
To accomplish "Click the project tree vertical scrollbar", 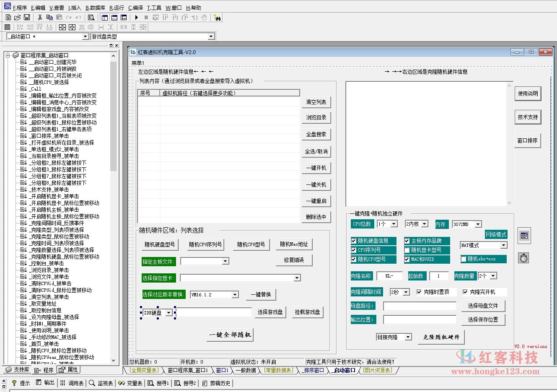I will (113, 208).
